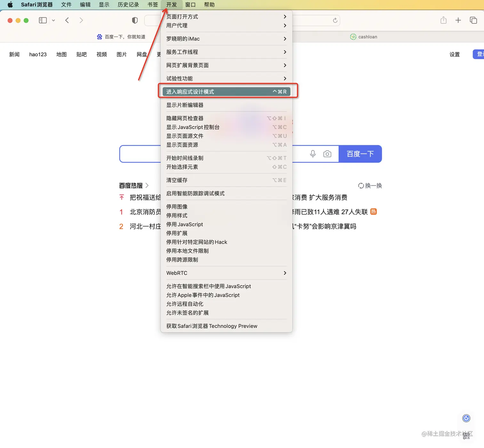The image size is (484, 448).
Task: Toggle 停用图像
Action: (226, 207)
